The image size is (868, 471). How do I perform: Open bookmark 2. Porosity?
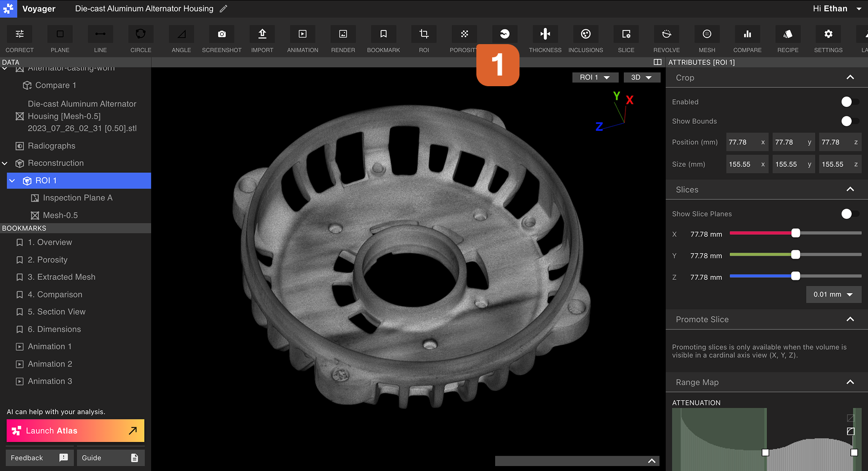coord(48,260)
